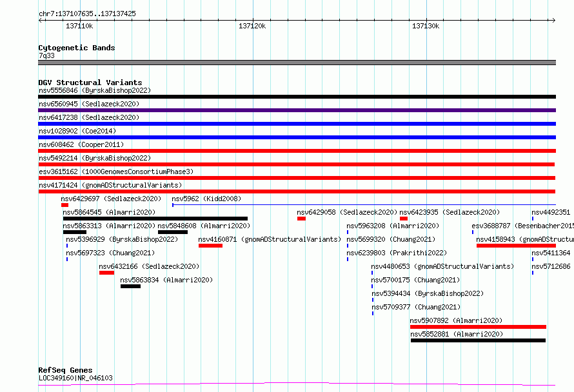This screenshot has height=392, width=574.
Task: Select the red nsv5907892 variant bar
Action: (478, 327)
